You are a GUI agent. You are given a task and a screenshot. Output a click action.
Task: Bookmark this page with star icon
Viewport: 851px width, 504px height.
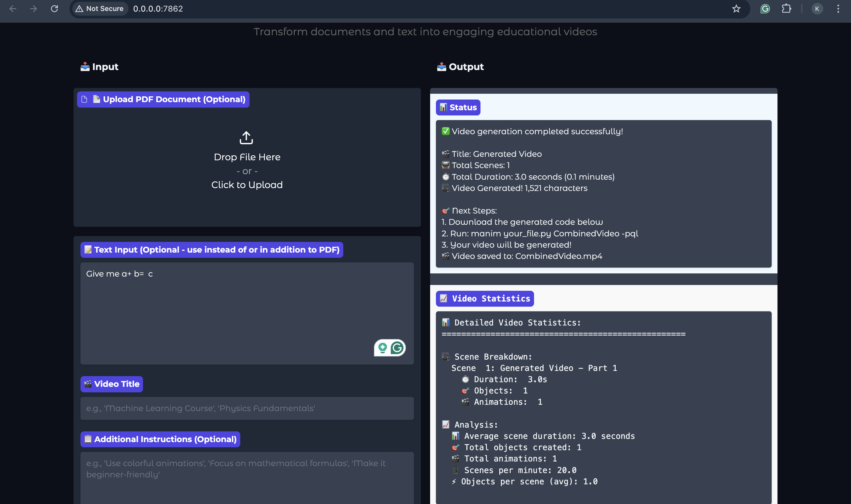[x=736, y=9]
